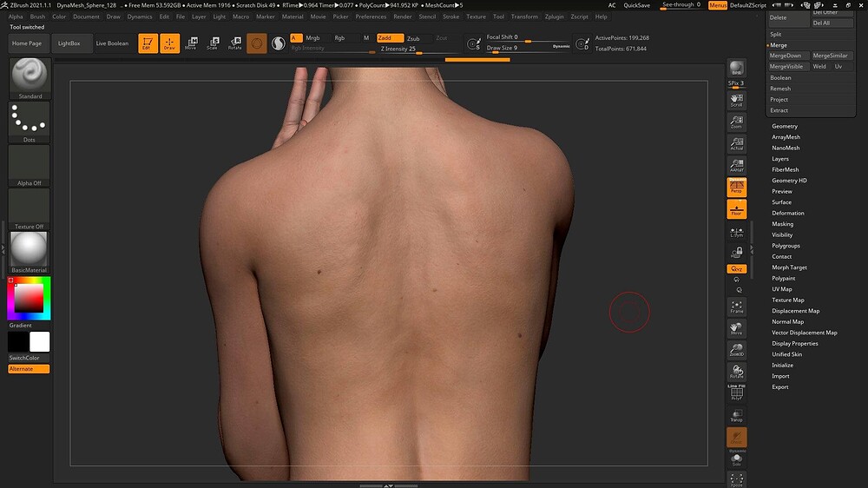Select the Rotate gizmo tool
The height and width of the screenshot is (488, 868).
[x=234, y=43]
